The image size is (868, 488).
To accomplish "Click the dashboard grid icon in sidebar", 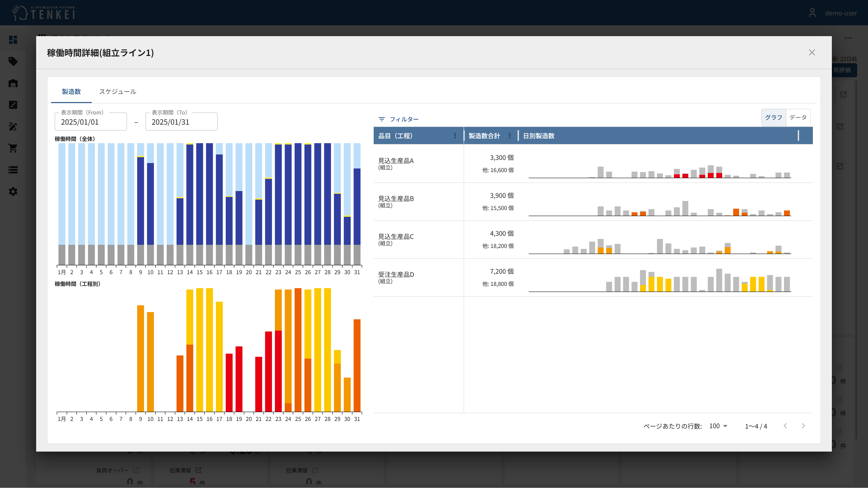I will pos(13,40).
